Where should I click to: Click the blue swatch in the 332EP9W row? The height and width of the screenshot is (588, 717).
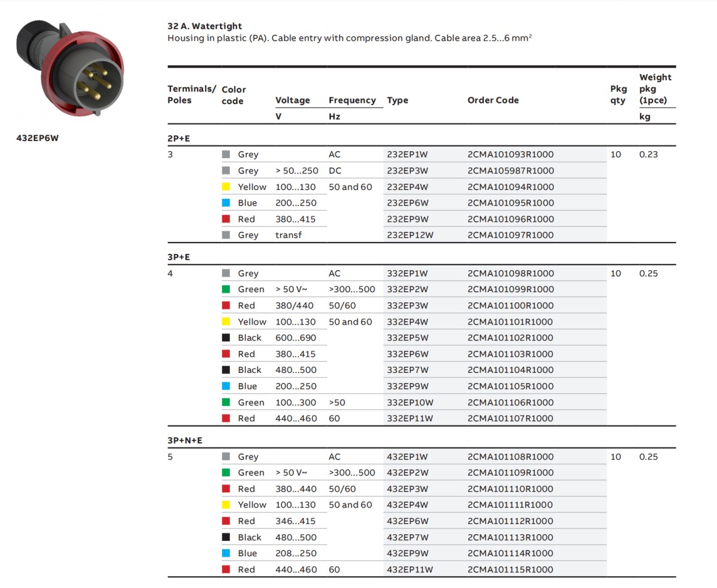pos(226,386)
